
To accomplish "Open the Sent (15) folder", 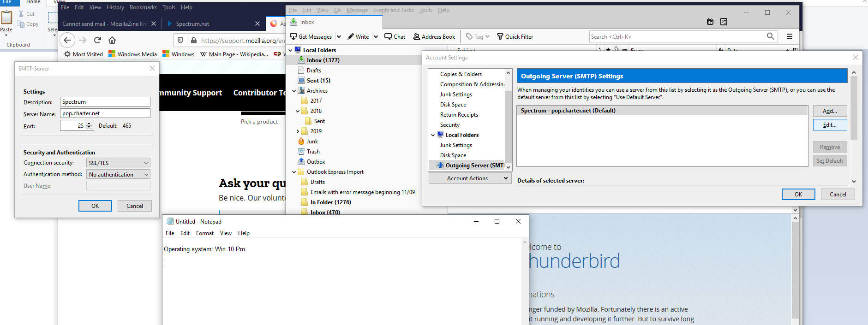I will point(318,81).
